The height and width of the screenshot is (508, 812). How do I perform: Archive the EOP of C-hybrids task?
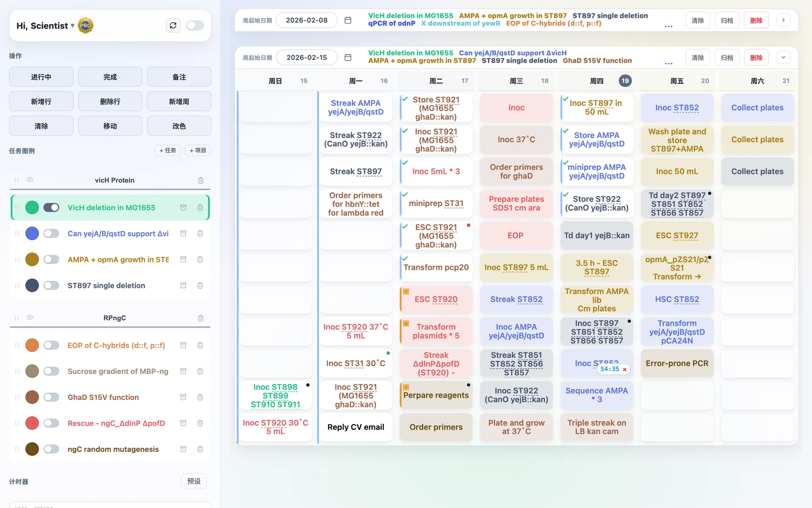pyautogui.click(x=183, y=345)
